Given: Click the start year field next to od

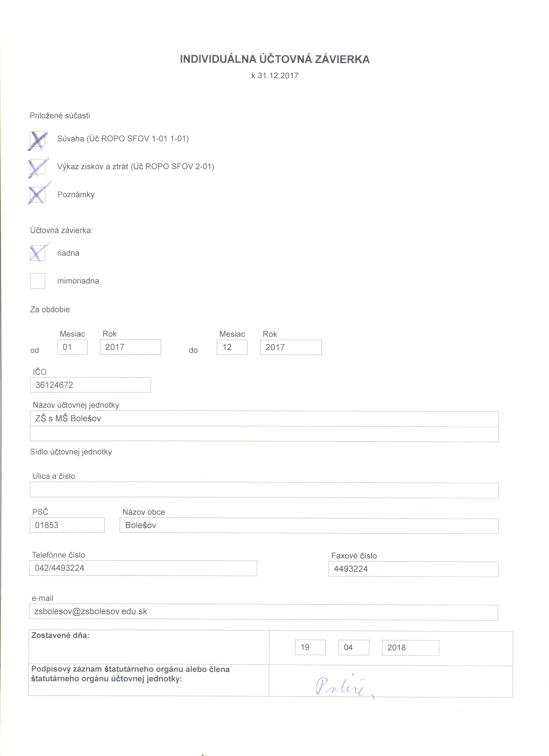Looking at the screenshot, I should tap(130, 347).
